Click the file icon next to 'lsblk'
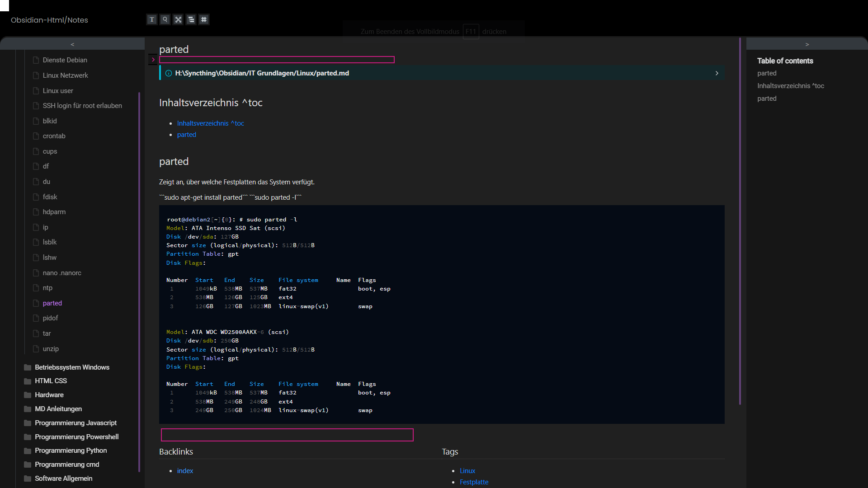The image size is (868, 488). click(36, 242)
